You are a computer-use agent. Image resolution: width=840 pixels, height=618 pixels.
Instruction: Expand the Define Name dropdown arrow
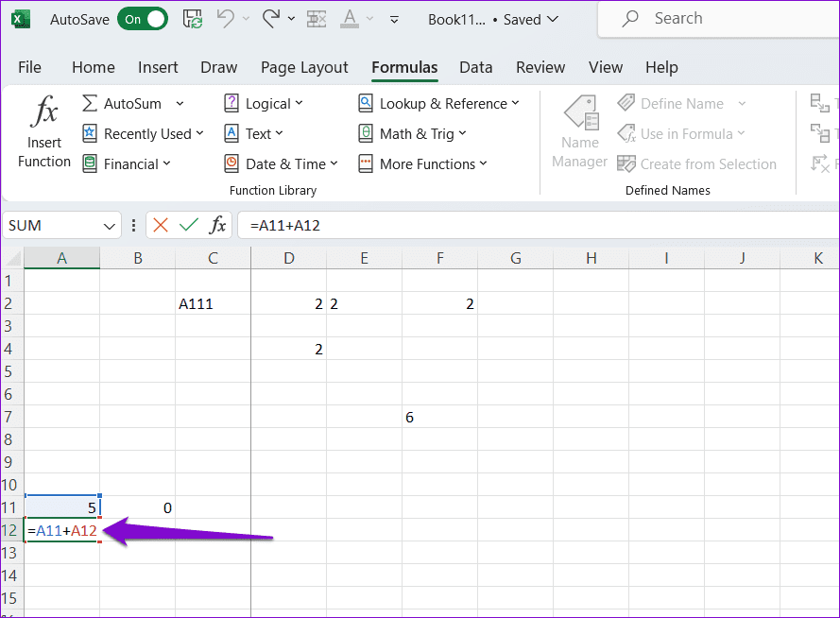point(742,103)
